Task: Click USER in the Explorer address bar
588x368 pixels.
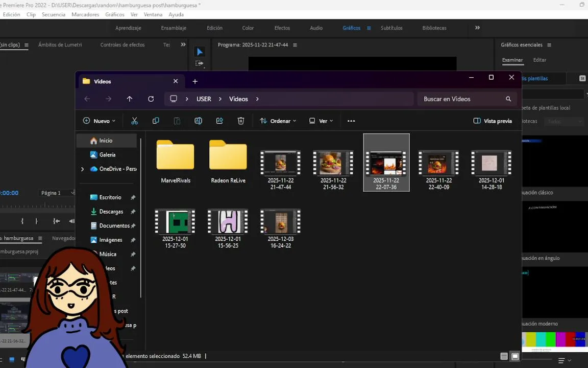Action: point(204,99)
